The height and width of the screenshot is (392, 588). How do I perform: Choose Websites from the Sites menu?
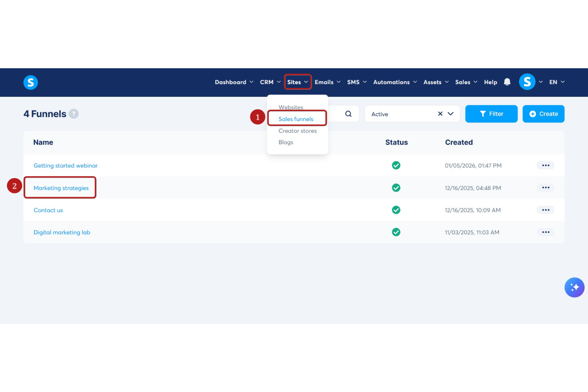point(291,107)
